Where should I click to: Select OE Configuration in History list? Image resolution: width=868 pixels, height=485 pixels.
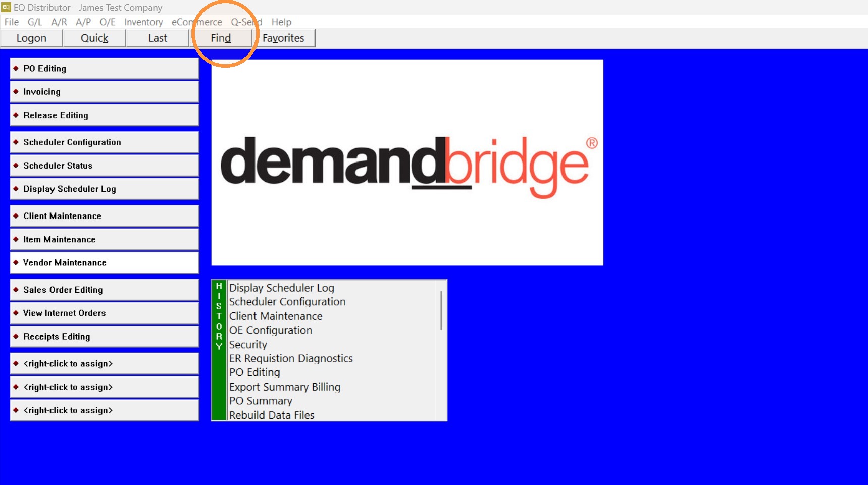(x=271, y=330)
